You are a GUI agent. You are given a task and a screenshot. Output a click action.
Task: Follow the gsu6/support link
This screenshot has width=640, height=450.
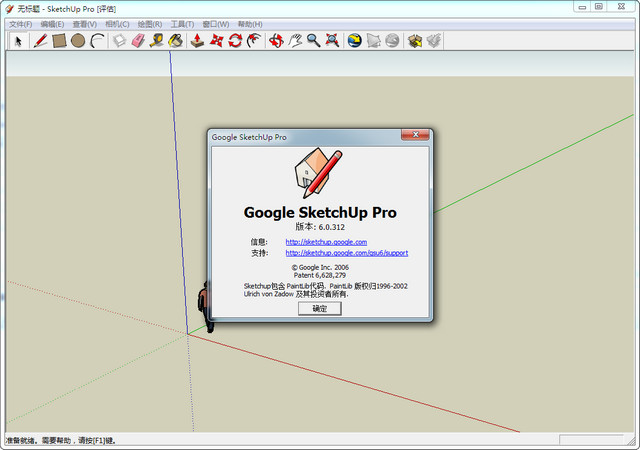(346, 253)
